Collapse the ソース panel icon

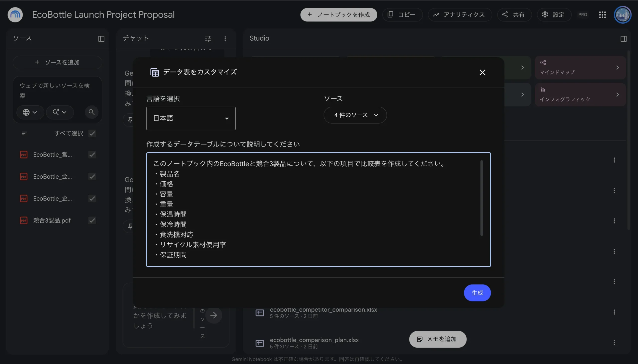pos(101,39)
